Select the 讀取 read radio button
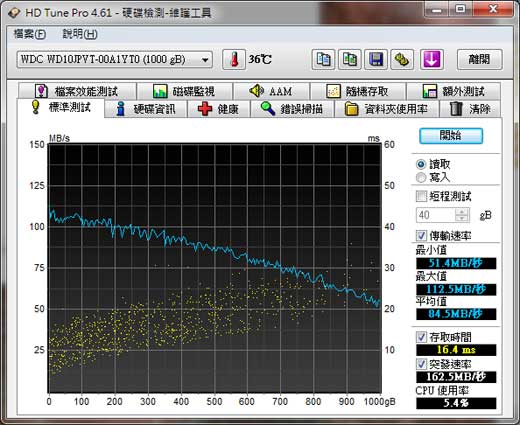Screen dimensions: 520x425 (421, 164)
